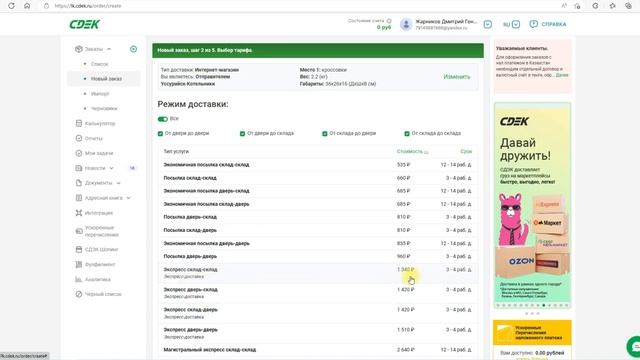Select Экспресс склад-дверь tariff
This screenshot has height=360, width=640.
tap(317, 313)
